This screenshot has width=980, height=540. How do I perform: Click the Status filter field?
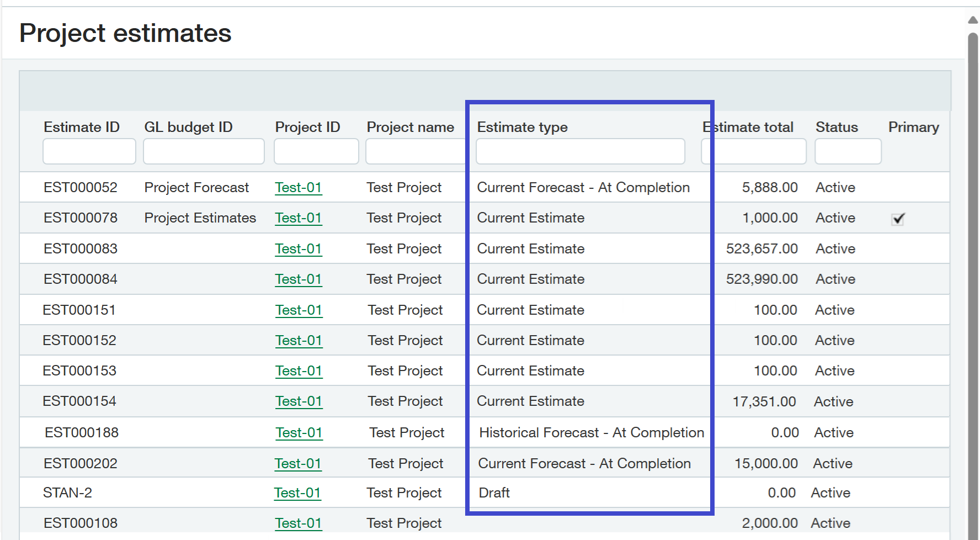click(x=848, y=151)
